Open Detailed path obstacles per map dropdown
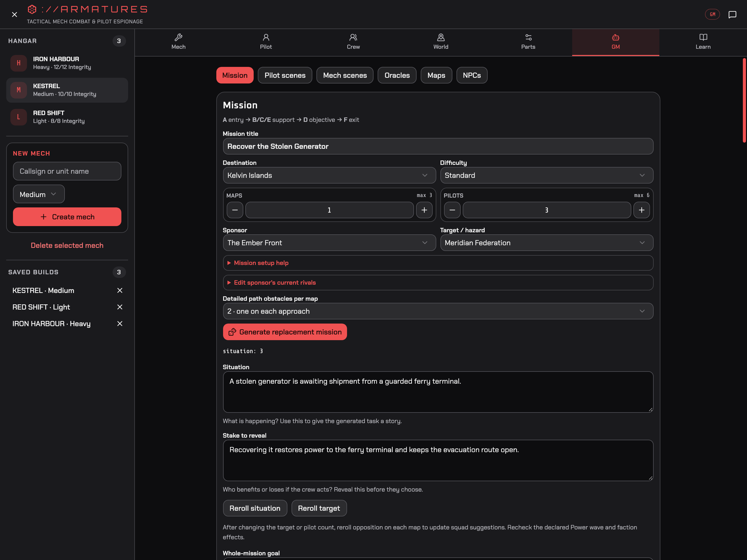Screen dimensions: 747x560 coord(438,311)
